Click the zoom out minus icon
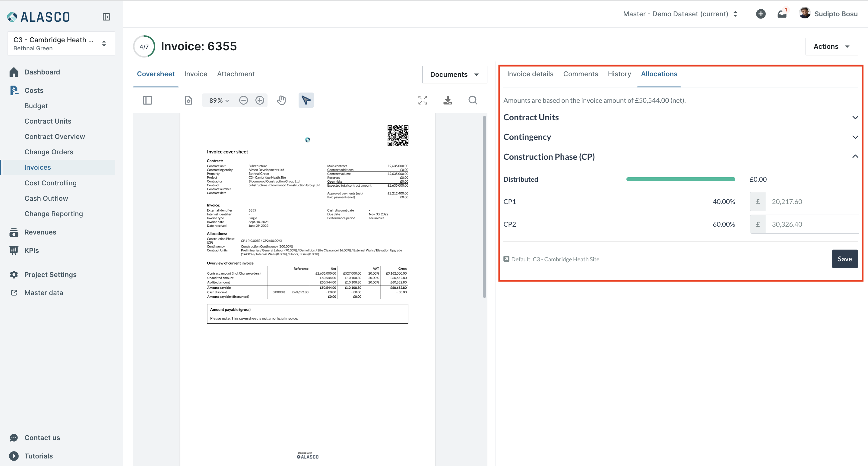The width and height of the screenshot is (868, 466). pos(243,100)
